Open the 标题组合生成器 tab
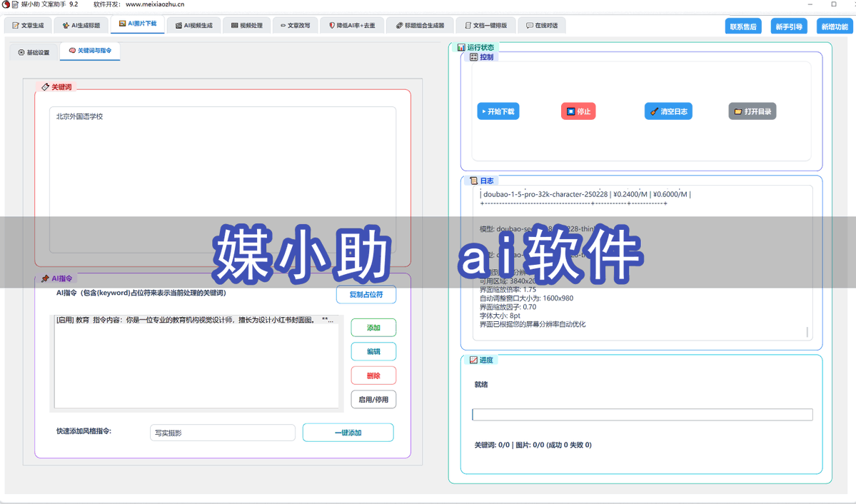The image size is (856, 504). pyautogui.click(x=420, y=25)
